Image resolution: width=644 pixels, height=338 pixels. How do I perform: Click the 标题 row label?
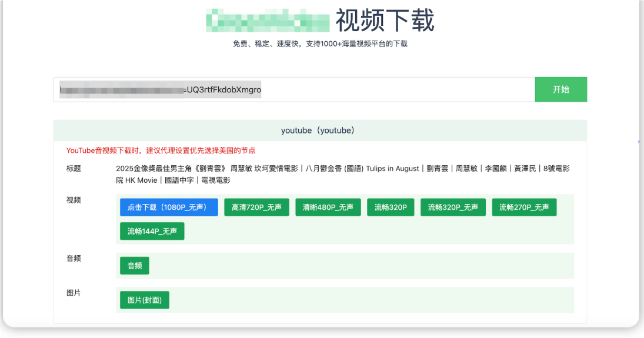click(74, 168)
